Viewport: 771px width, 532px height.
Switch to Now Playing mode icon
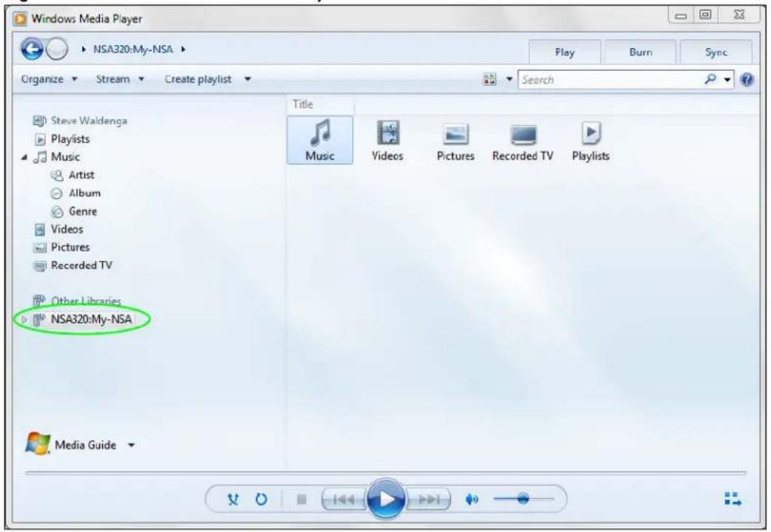click(733, 499)
